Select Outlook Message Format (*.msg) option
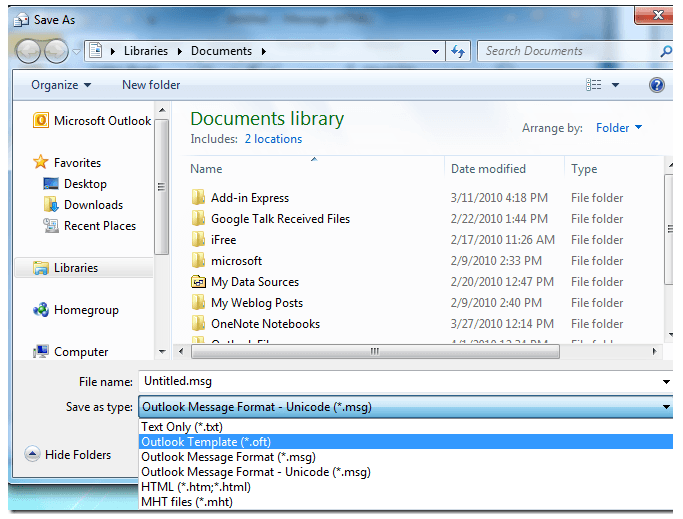The height and width of the screenshot is (519, 683). [406, 457]
